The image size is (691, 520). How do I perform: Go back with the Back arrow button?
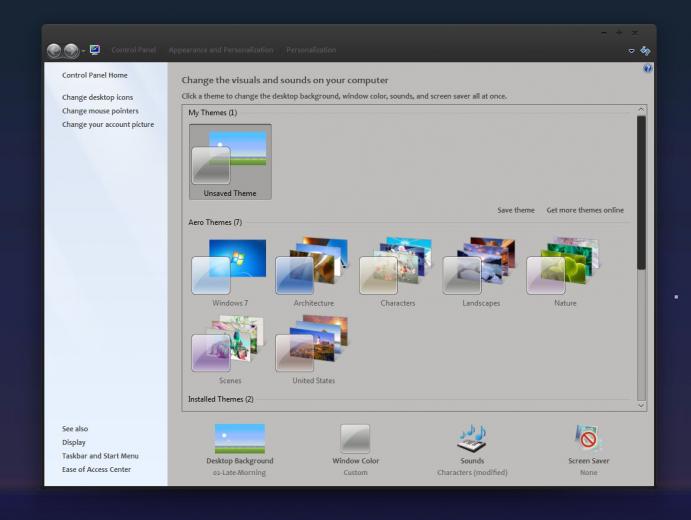pyautogui.click(x=54, y=51)
